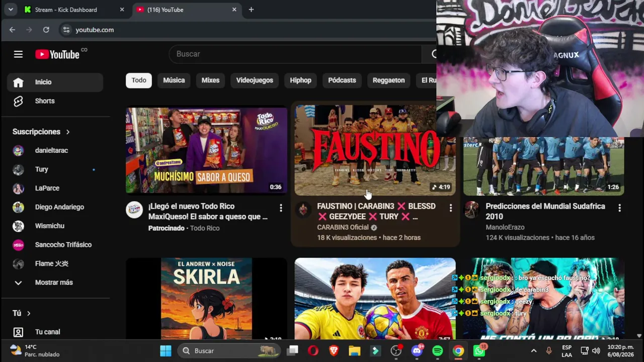Open ManoloErazo channel avatar
This screenshot has height=362, width=644.
(x=471, y=210)
